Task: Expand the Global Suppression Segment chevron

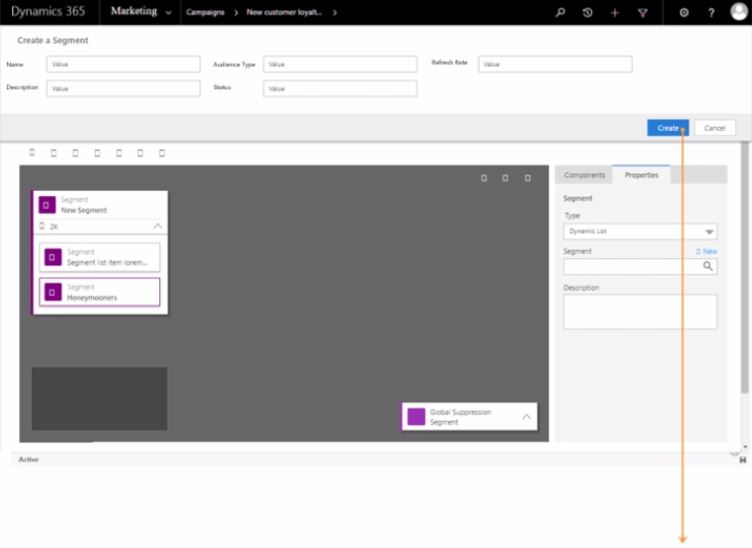Action: [526, 415]
